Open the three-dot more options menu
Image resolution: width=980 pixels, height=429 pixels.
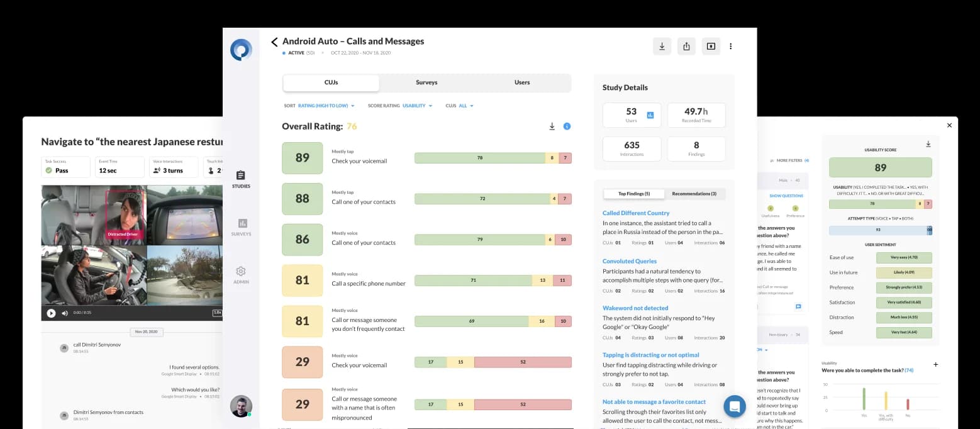pyautogui.click(x=731, y=46)
